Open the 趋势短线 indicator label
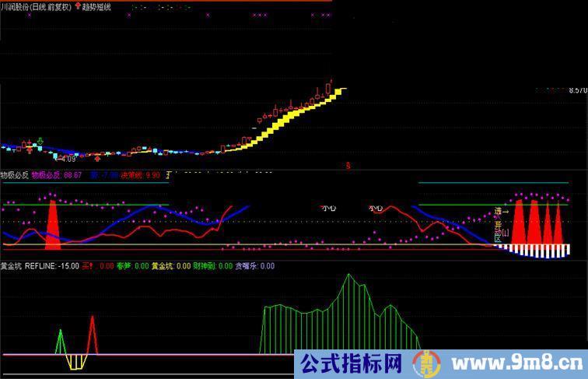Image resolution: width=588 pixels, height=379 pixels. [96, 6]
